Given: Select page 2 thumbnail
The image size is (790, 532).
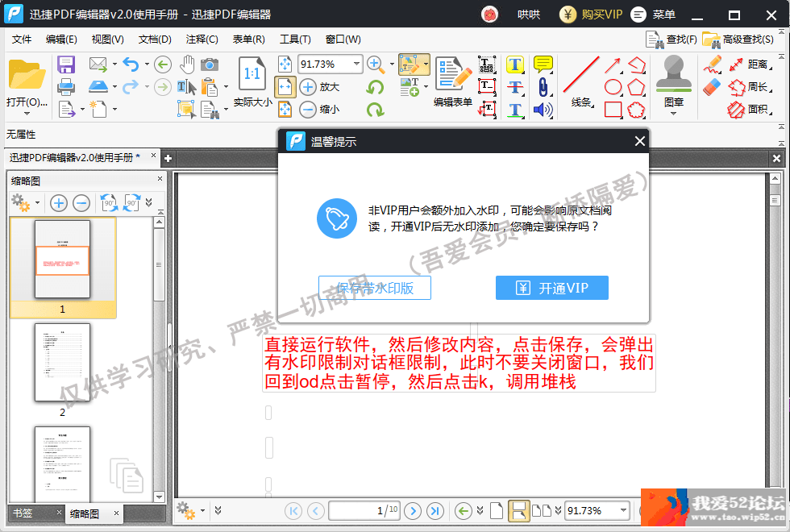Looking at the screenshot, I should [63, 362].
